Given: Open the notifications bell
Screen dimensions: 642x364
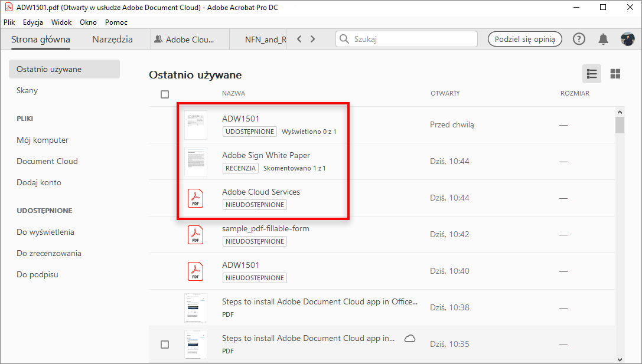Looking at the screenshot, I should click(603, 40).
